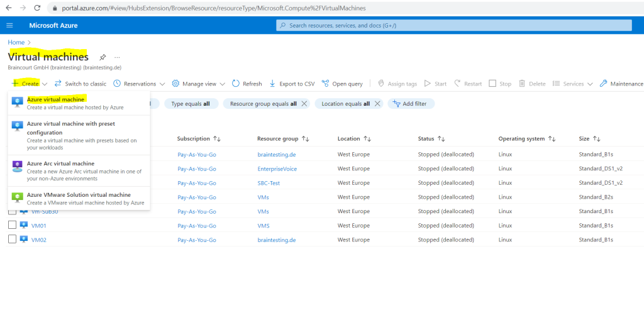The image size is (644, 332).
Task: Open the Azure portal hamburger menu
Action: tap(9, 26)
